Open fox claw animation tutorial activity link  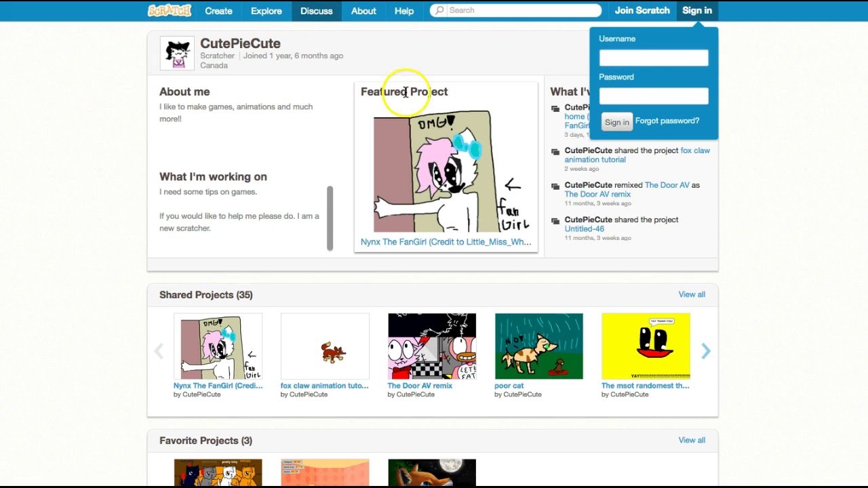click(637, 155)
